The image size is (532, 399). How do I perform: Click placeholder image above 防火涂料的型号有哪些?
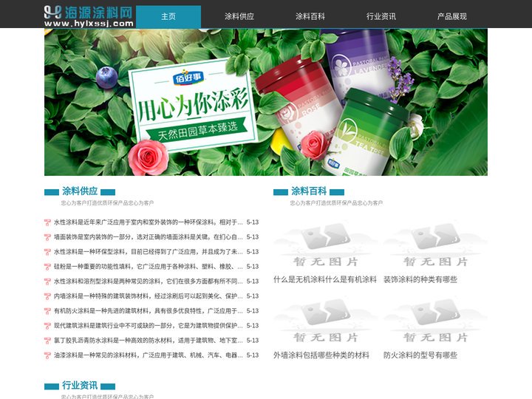[436, 321]
